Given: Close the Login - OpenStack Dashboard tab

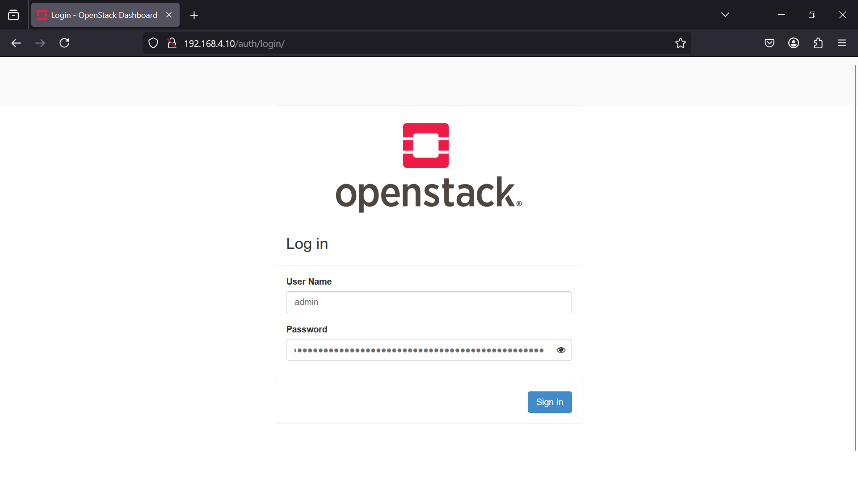Looking at the screenshot, I should click(x=169, y=15).
